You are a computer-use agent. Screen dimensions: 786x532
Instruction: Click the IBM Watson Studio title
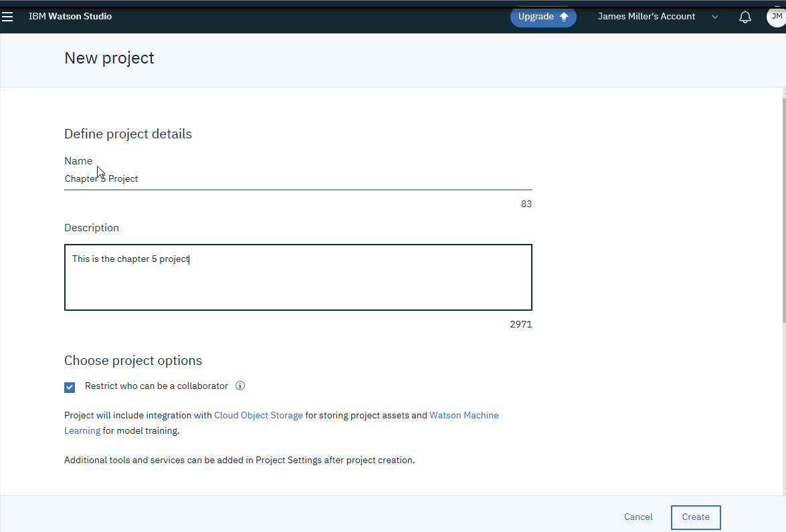70,17
